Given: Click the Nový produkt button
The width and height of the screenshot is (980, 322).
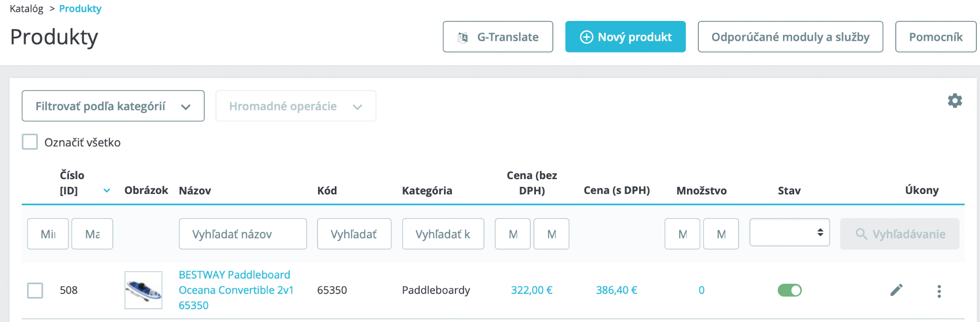Looking at the screenshot, I should (625, 37).
